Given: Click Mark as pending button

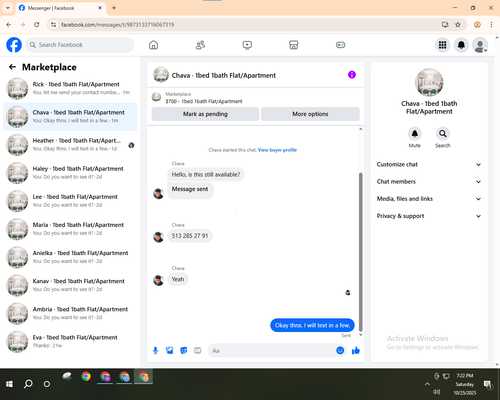Looking at the screenshot, I should [205, 114].
